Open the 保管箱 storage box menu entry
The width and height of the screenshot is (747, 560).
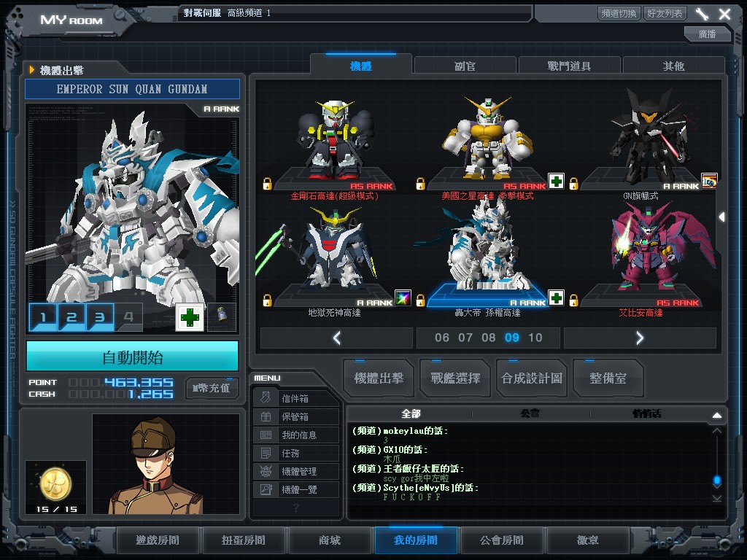(x=295, y=417)
